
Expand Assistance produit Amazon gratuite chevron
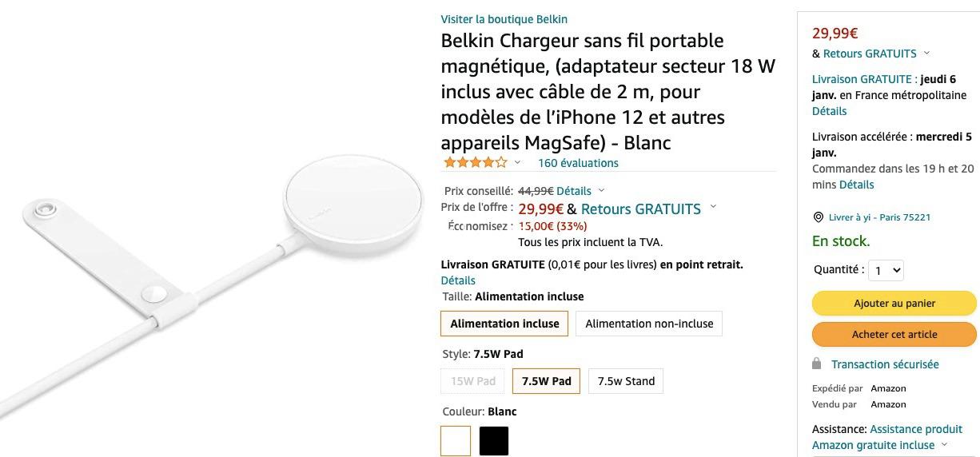[x=945, y=445]
